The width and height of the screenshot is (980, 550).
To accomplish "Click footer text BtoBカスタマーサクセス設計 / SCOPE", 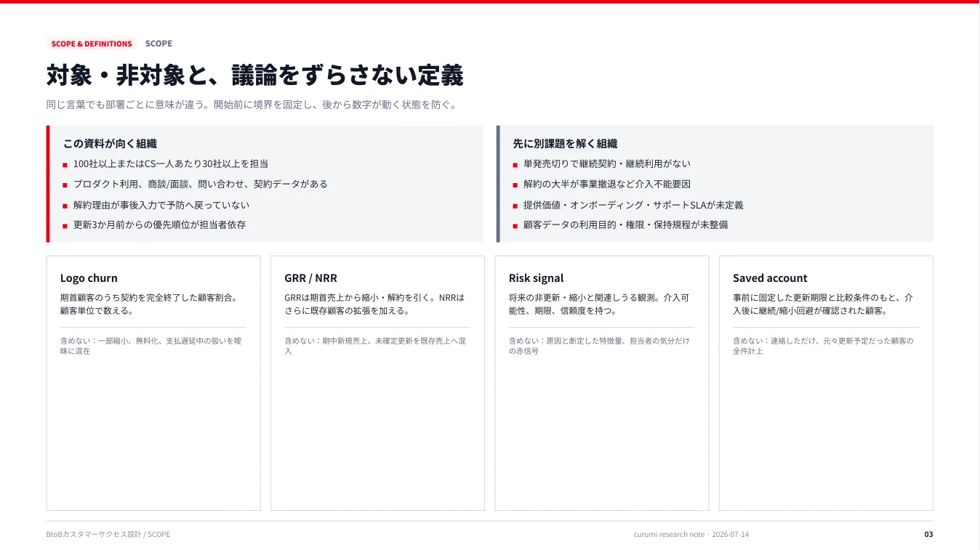I will coord(108,535).
